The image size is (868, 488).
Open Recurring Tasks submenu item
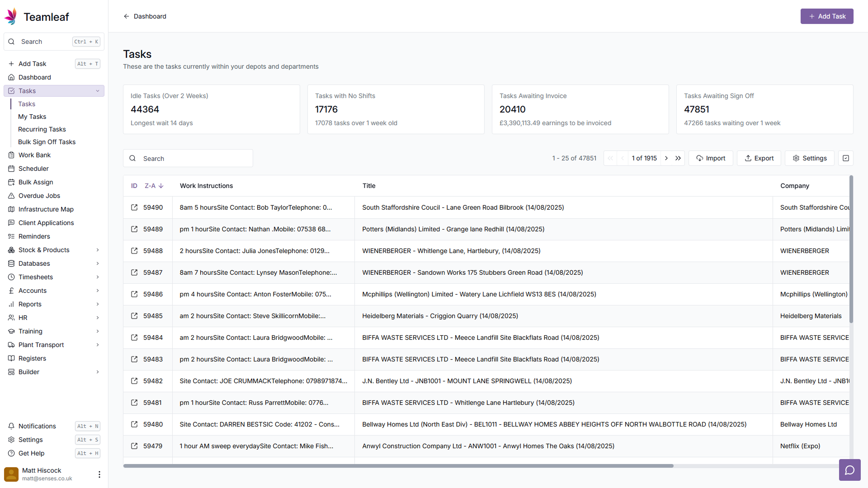pyautogui.click(x=42, y=129)
